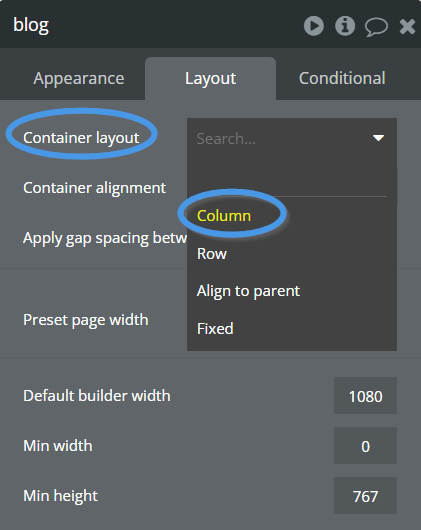This screenshot has height=530, width=421.
Task: Click the Container layout search field
Action: coord(281,139)
